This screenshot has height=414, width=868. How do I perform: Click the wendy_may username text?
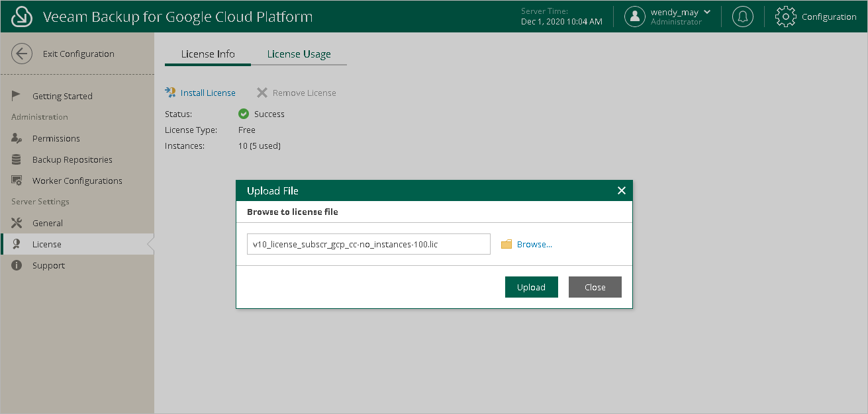tap(675, 12)
